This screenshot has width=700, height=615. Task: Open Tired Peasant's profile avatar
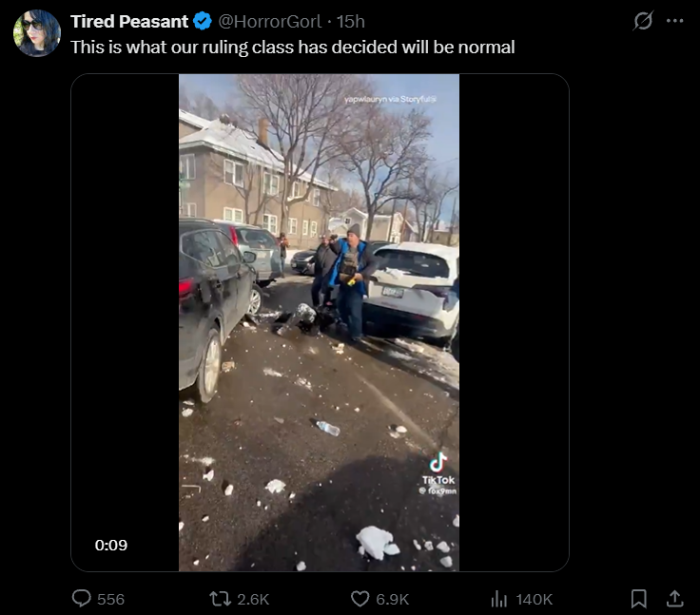36,33
